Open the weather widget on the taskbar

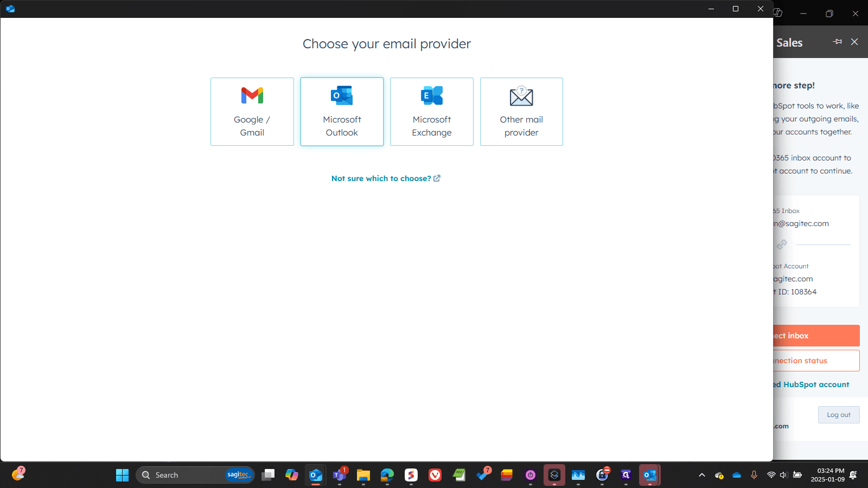pyautogui.click(x=18, y=473)
